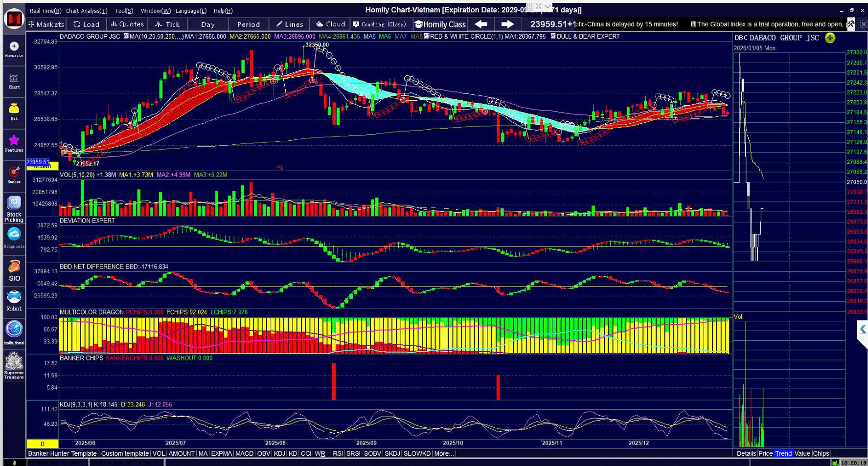Select the Features star icon
Viewport: 868px width, 466px height.
[14, 143]
